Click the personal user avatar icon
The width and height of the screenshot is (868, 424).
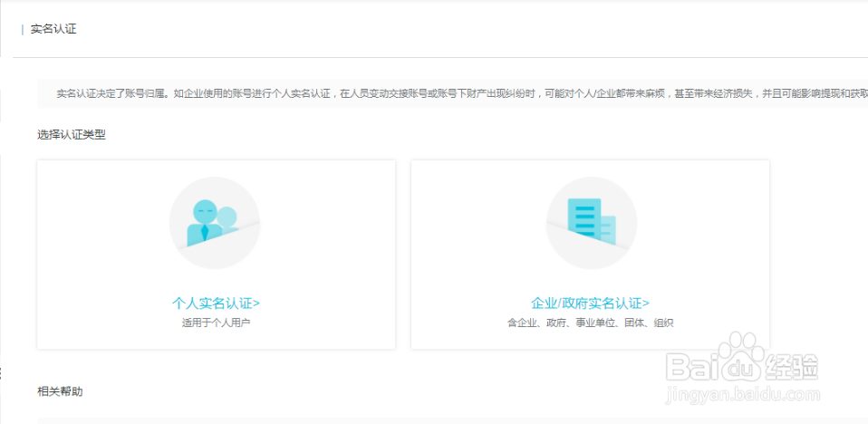(x=215, y=223)
